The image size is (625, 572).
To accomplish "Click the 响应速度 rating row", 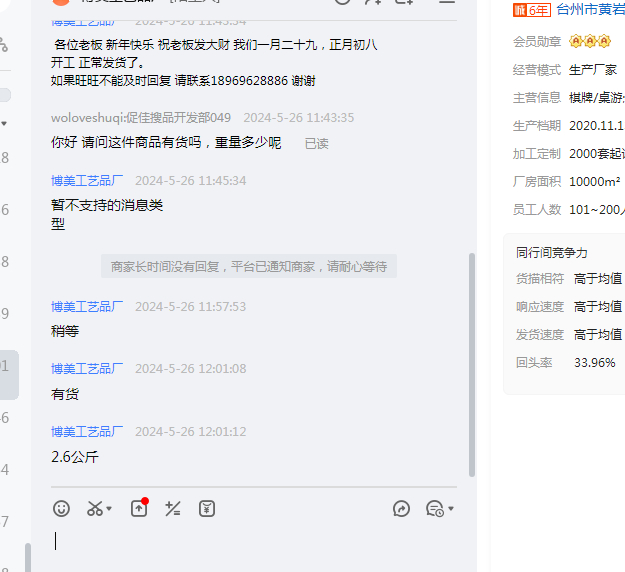I will 569,307.
